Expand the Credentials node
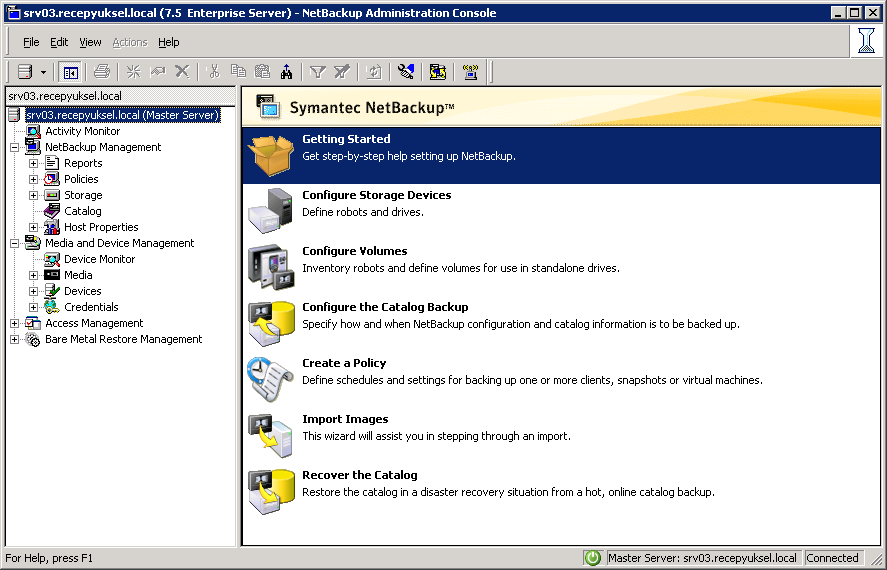887x570 pixels. point(33,307)
